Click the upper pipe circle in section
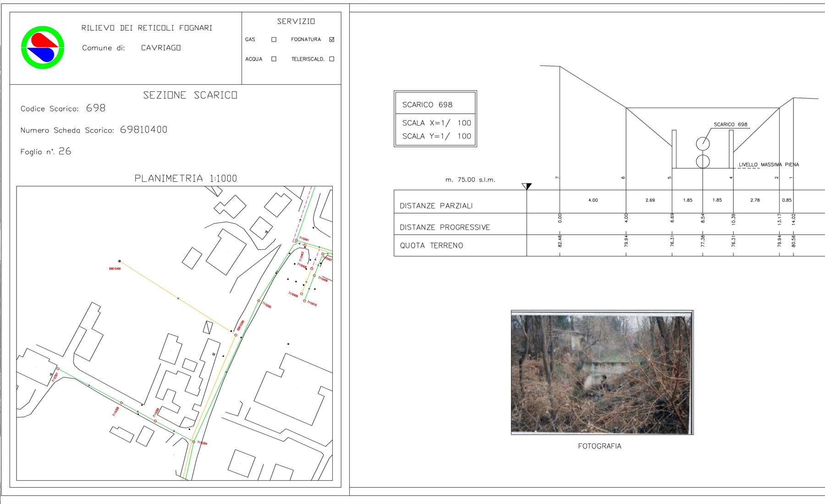Viewport: 825px width, 504px height. [703, 143]
